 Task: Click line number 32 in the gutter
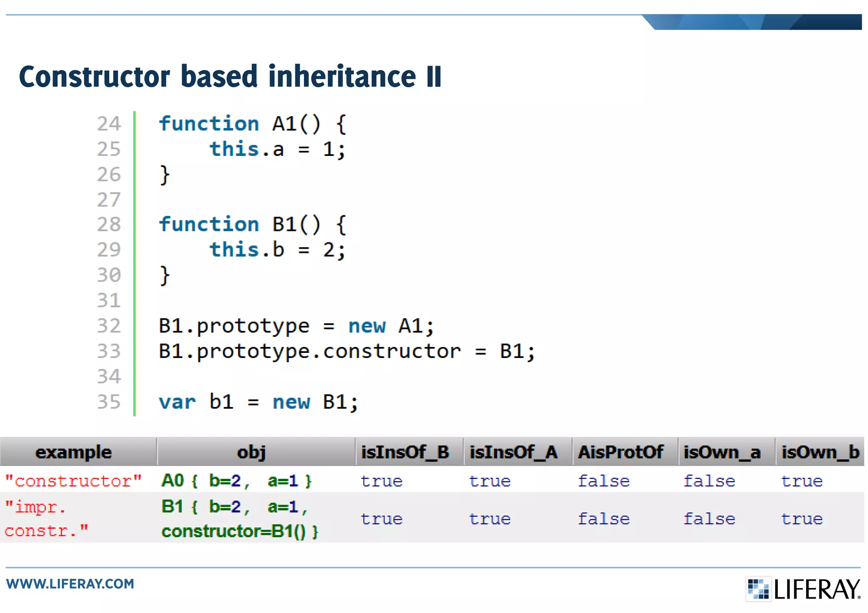point(109,326)
